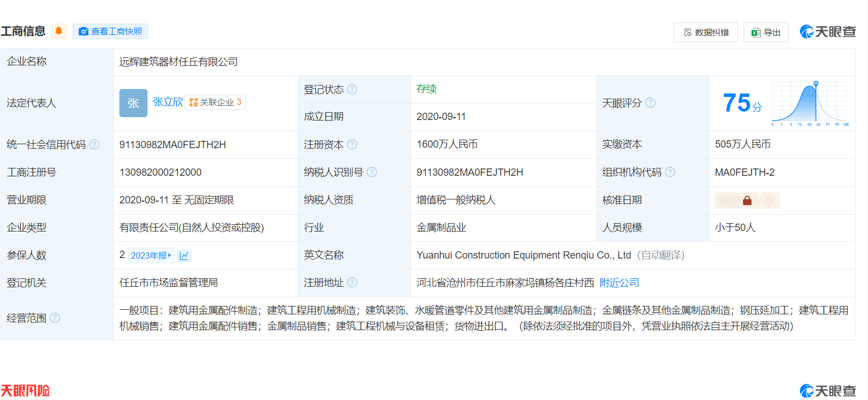
Task: Export data with 导出 button
Action: coord(766,33)
